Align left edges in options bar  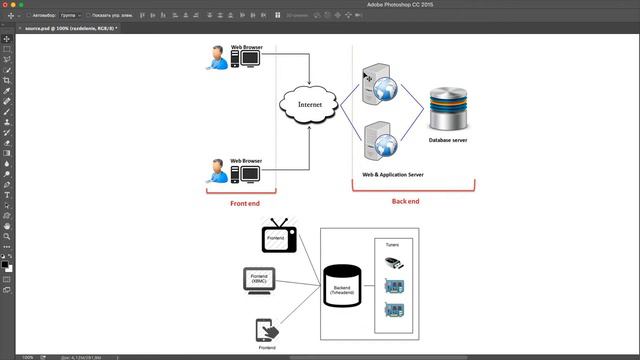pos(175,15)
